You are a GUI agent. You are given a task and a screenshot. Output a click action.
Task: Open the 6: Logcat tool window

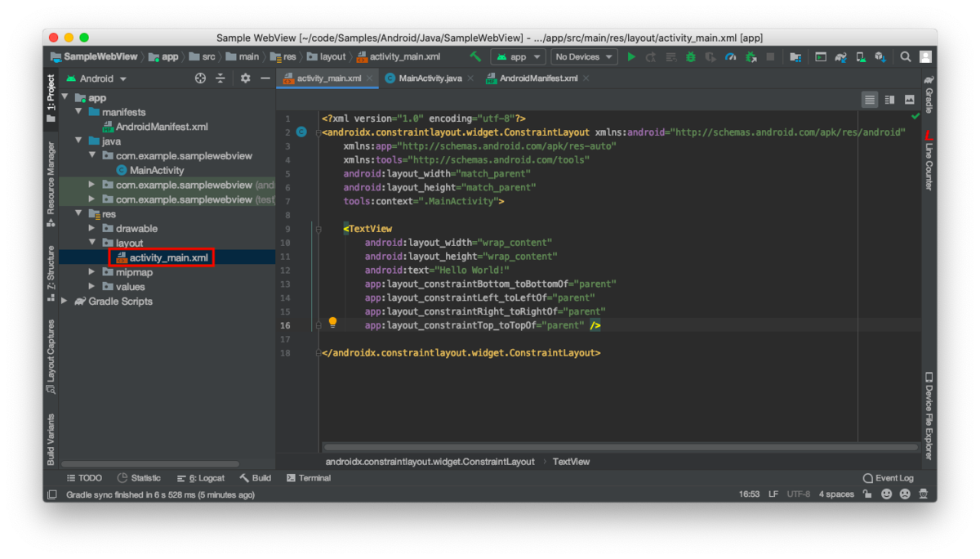click(x=201, y=478)
